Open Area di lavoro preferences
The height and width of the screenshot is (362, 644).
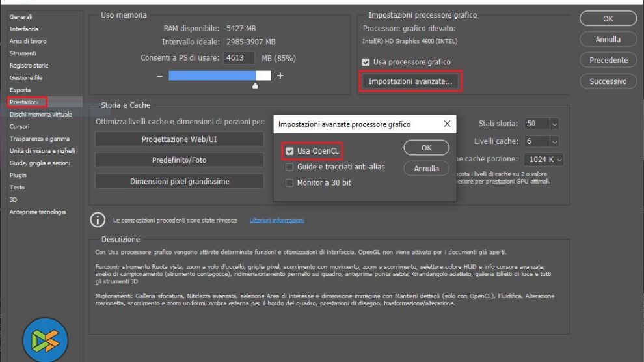click(x=28, y=41)
